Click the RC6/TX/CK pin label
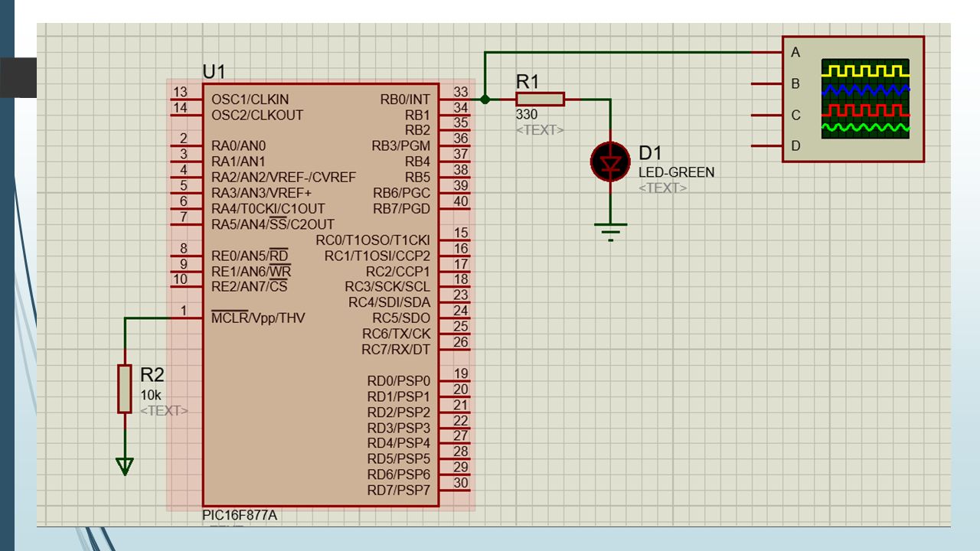Viewport: 980px width, 551px height. 397,334
